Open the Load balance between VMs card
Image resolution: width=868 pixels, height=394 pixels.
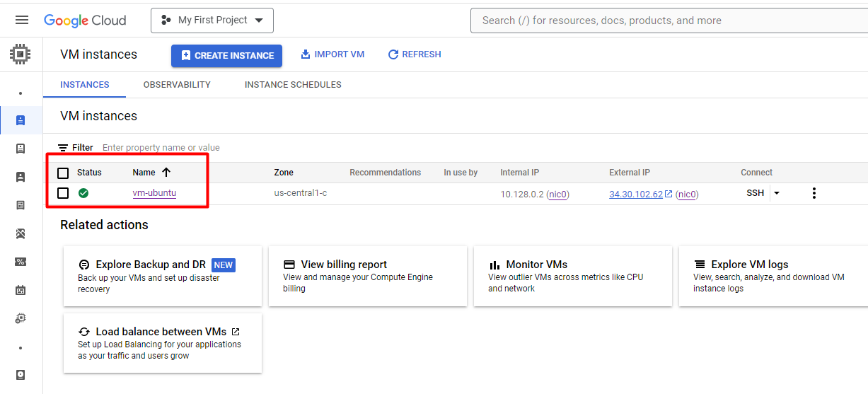(x=163, y=343)
